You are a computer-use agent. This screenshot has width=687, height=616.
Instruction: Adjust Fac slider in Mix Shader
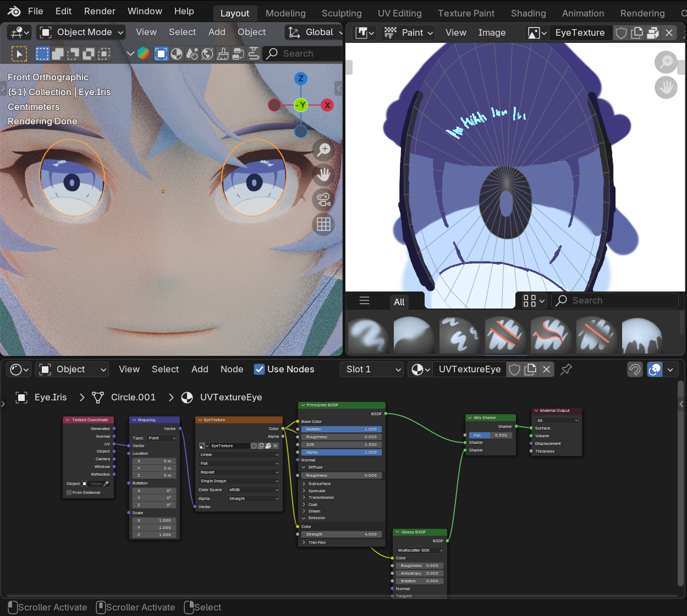491,435
